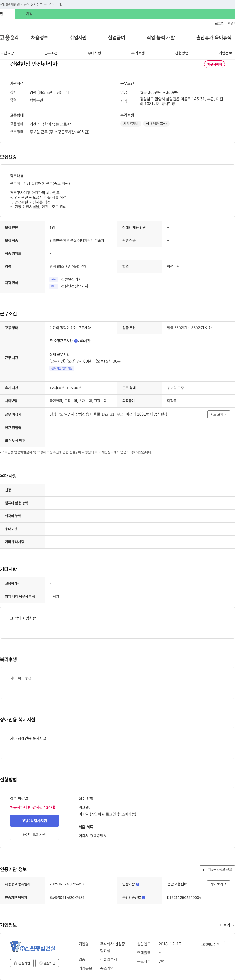Open the 직업 능력 개발 menu

click(161, 38)
